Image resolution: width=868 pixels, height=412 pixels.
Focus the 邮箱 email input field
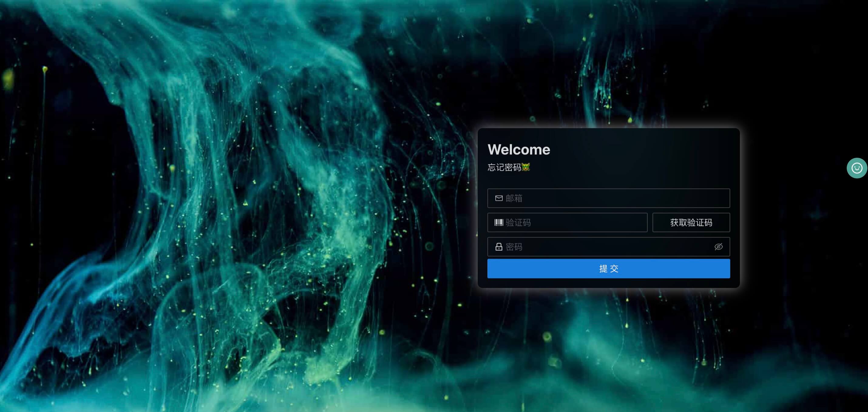tap(609, 198)
